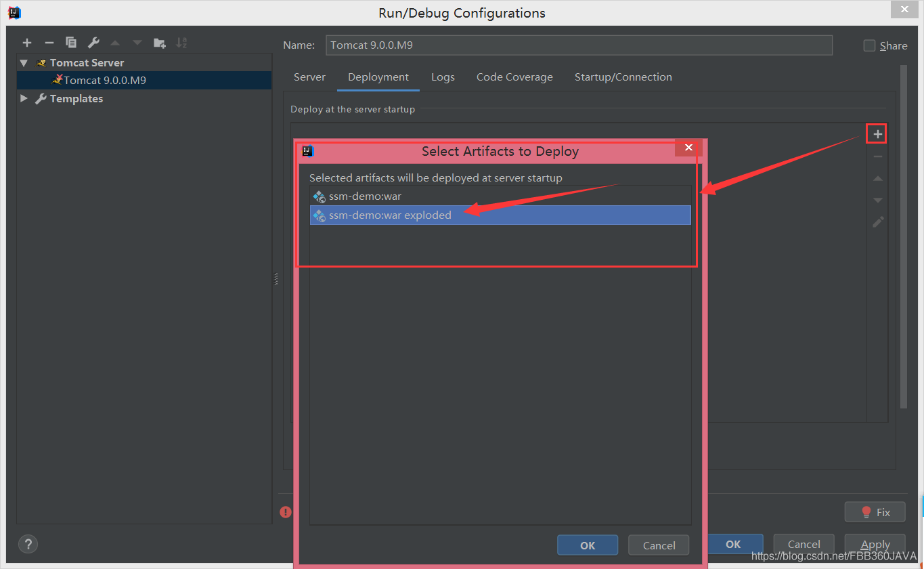Move deployment item up arrow
This screenshot has height=569, width=924.
pos(878,178)
